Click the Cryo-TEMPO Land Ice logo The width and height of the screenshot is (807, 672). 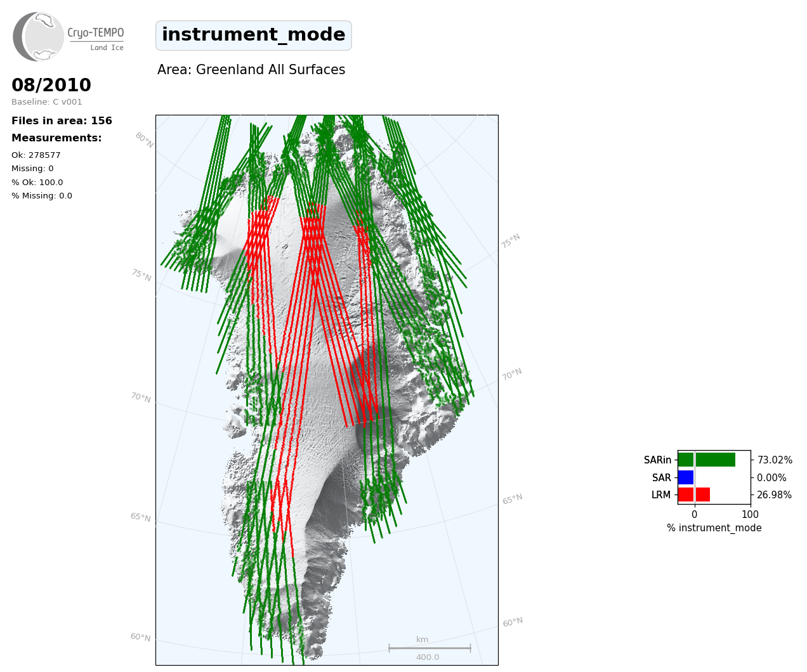[69, 36]
